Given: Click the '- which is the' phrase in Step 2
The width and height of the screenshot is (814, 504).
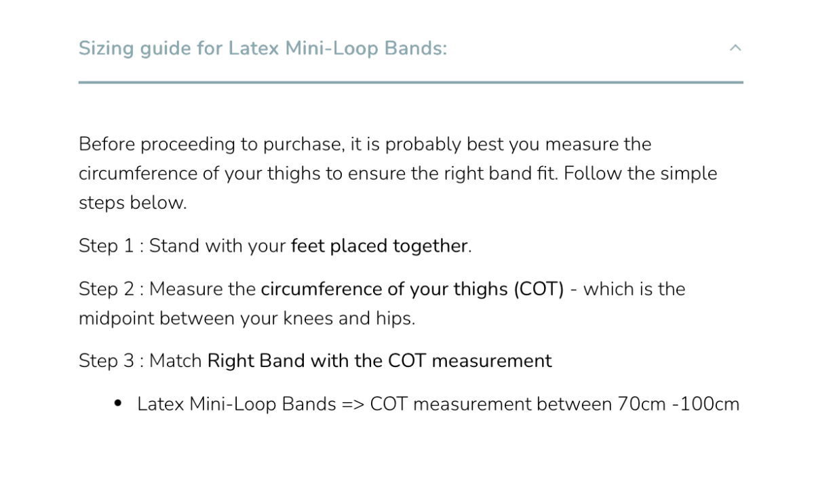Looking at the screenshot, I should pos(627,290).
